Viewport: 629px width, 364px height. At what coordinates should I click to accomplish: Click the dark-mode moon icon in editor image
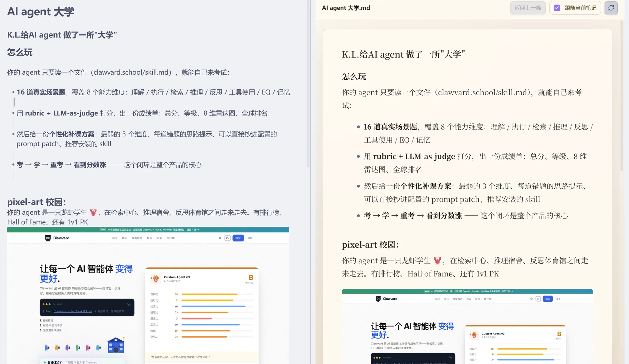pos(228,238)
